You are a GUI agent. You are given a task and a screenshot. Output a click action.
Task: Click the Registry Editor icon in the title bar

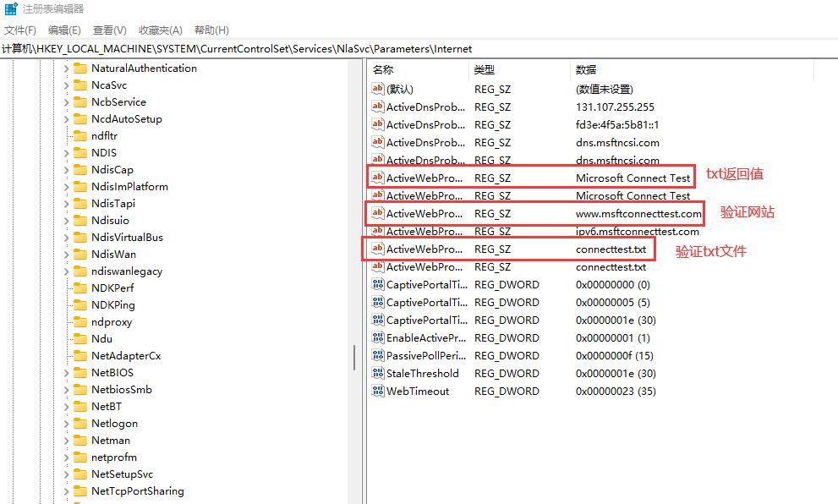point(8,8)
